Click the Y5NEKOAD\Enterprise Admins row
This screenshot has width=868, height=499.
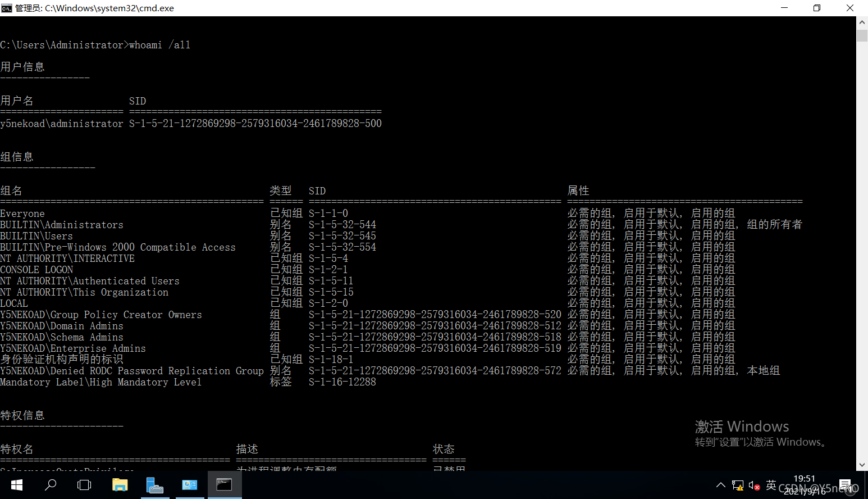(367, 348)
